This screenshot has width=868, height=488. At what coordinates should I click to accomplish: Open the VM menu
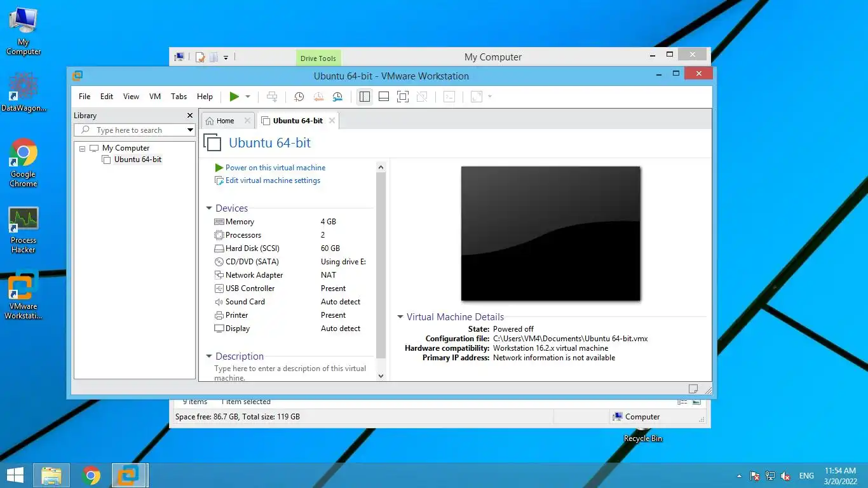[155, 97]
